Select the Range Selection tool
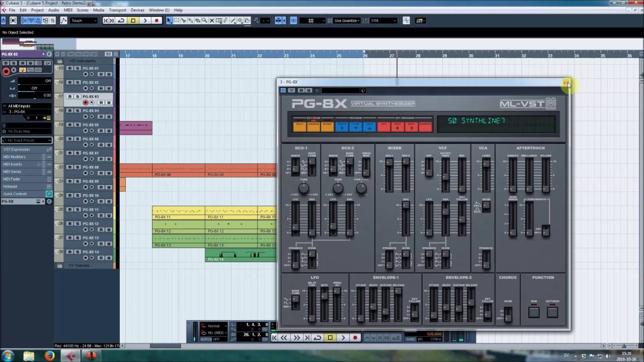 tap(176, 21)
